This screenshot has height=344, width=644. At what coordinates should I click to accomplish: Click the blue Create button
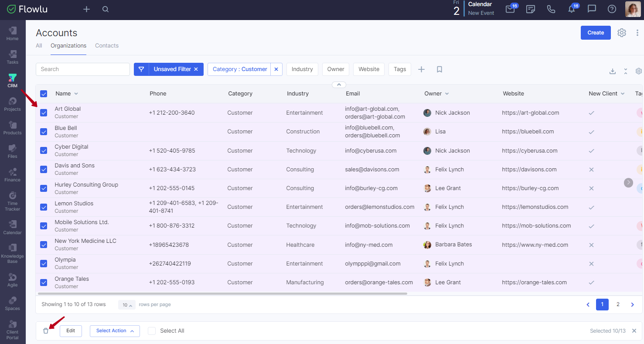point(596,33)
